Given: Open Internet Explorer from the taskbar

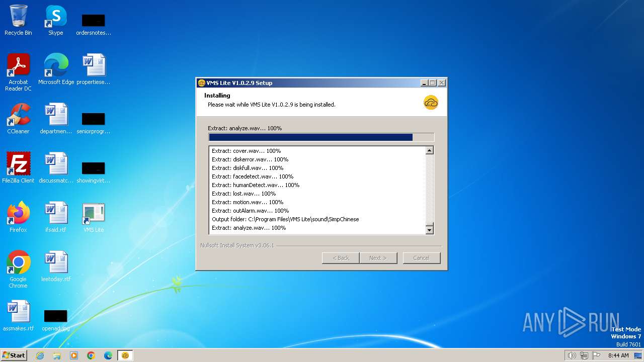Looking at the screenshot, I should coord(40,355).
